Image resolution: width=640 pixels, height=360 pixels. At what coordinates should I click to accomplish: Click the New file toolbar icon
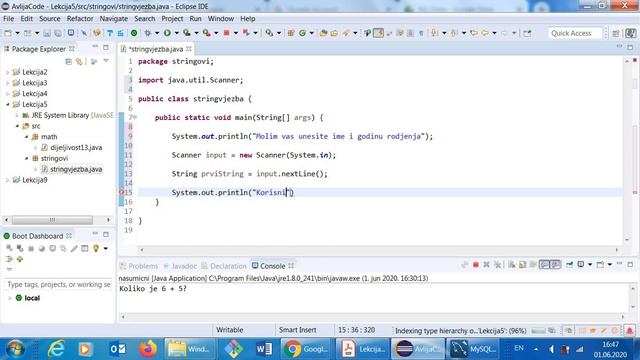tap(8, 33)
